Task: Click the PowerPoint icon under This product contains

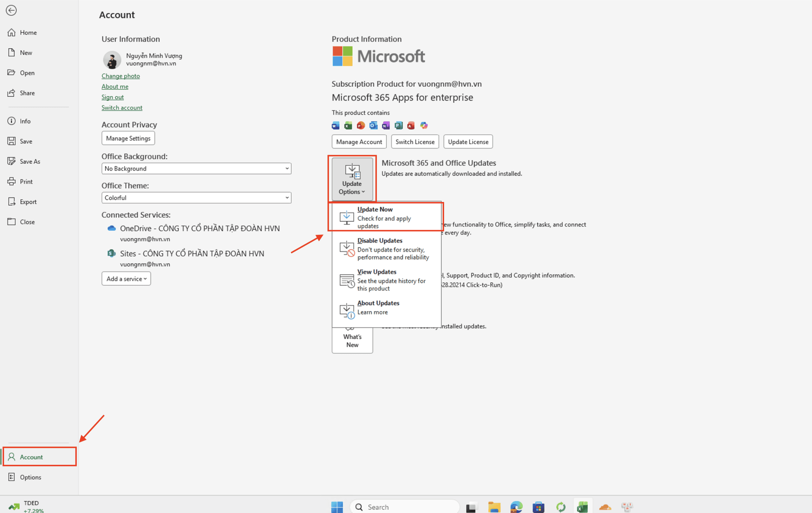Action: coord(361,126)
